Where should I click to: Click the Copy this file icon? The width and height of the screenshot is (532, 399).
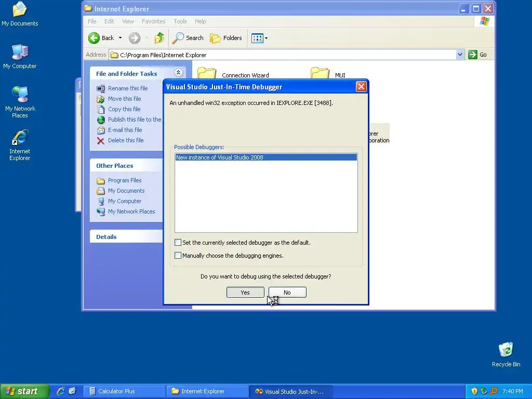click(x=101, y=109)
